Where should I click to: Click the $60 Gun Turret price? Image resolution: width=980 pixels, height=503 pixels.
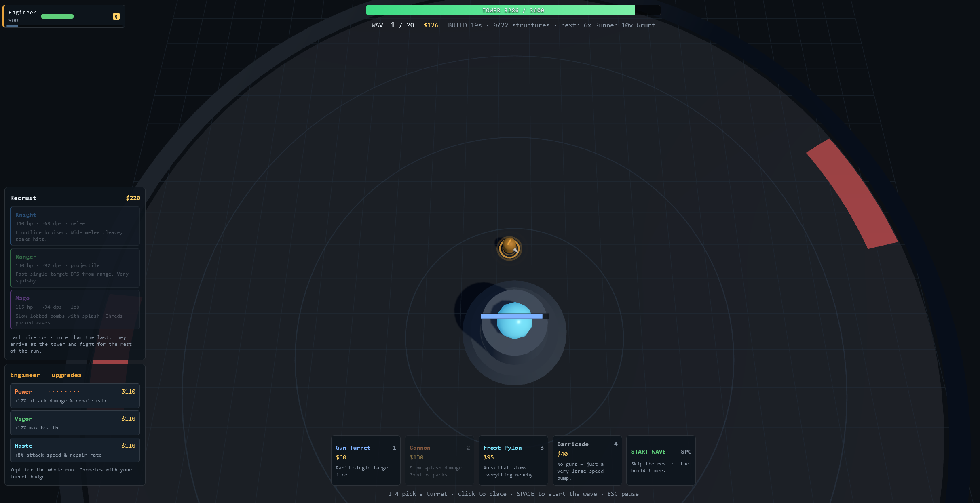pyautogui.click(x=341, y=457)
